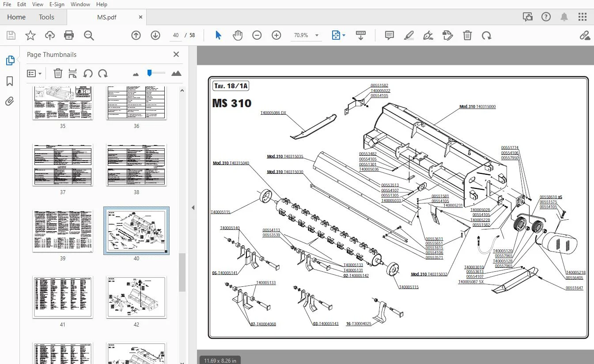594x364 pixels.
Task: Click the thumbnails panel scrollbar
Action: [x=182, y=272]
